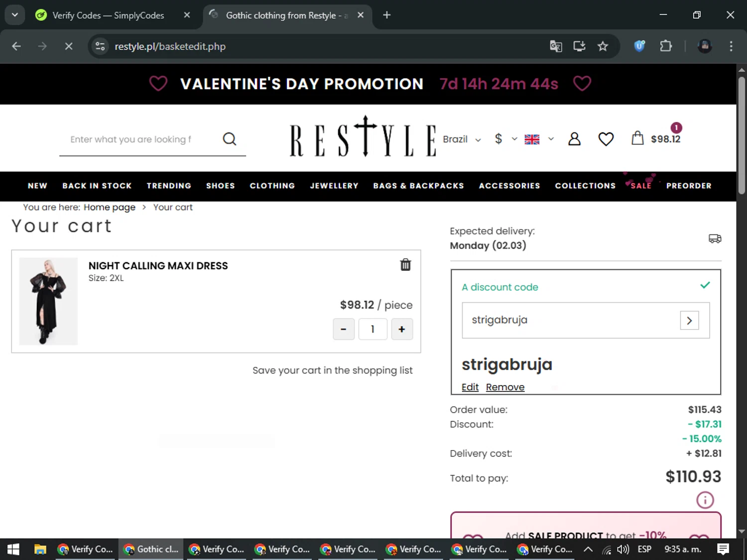The height and width of the screenshot is (560, 747).
Task: Open Windows Start menu
Action: (x=13, y=549)
